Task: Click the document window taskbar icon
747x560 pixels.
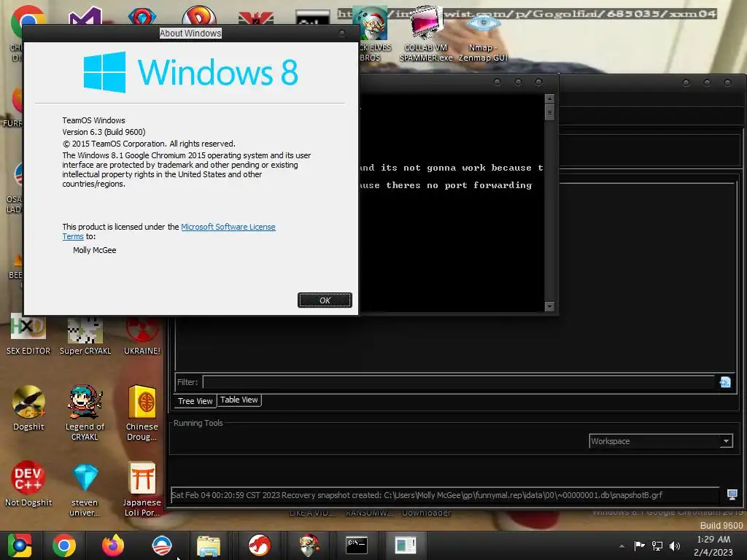Action: coord(406,545)
